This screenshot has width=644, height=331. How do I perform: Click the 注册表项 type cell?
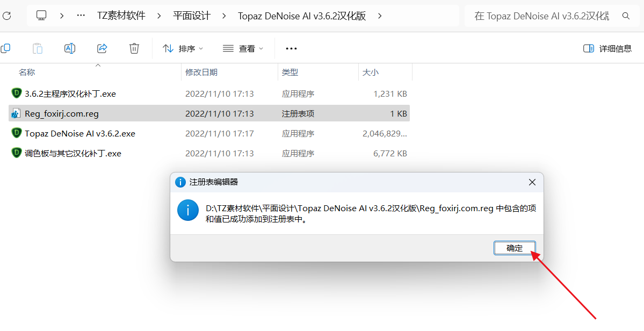pos(298,113)
